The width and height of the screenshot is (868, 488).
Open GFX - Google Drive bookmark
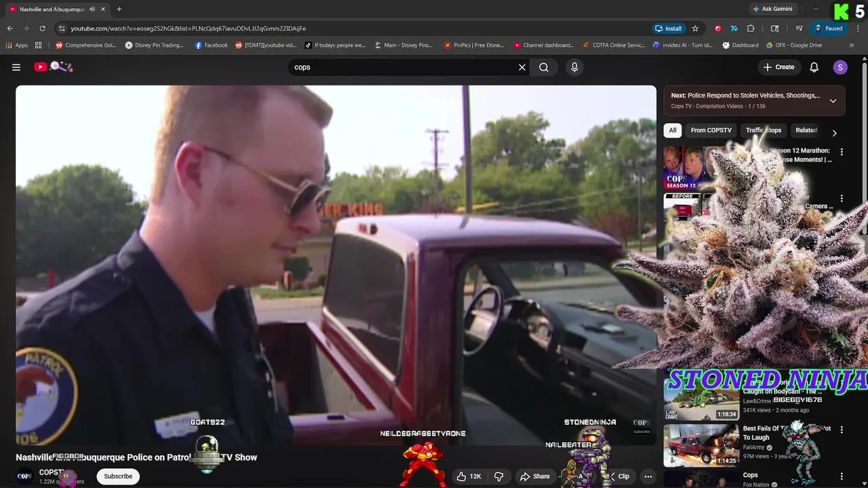(x=793, y=45)
